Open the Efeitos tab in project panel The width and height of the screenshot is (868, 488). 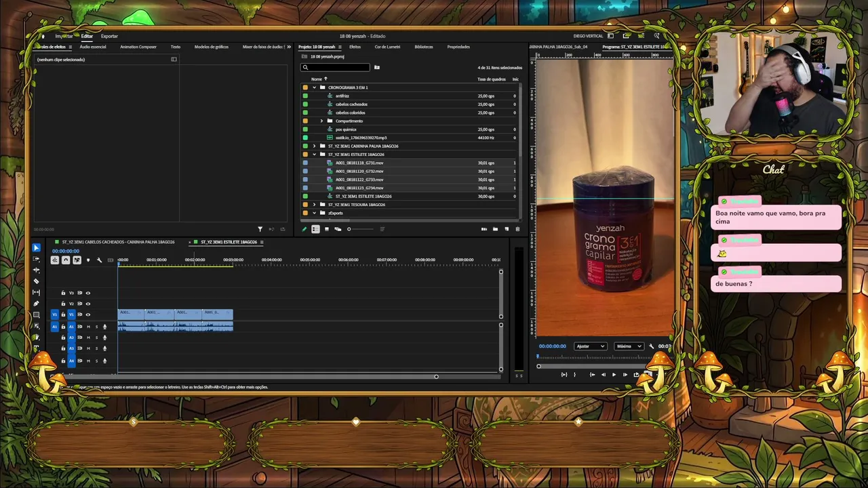coord(355,47)
